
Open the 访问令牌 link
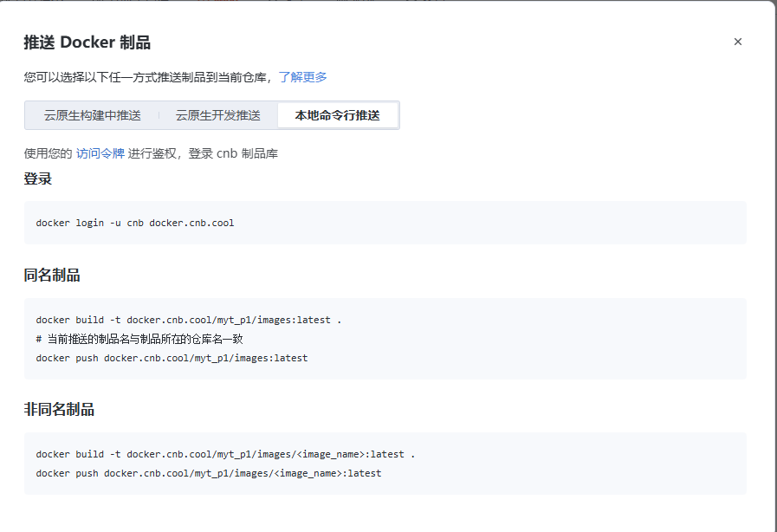[x=100, y=153]
